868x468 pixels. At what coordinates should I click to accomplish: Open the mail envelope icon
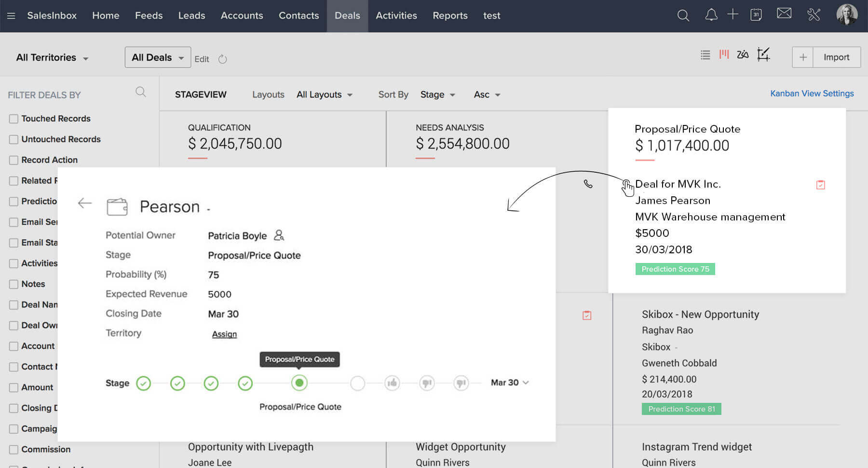click(x=784, y=14)
